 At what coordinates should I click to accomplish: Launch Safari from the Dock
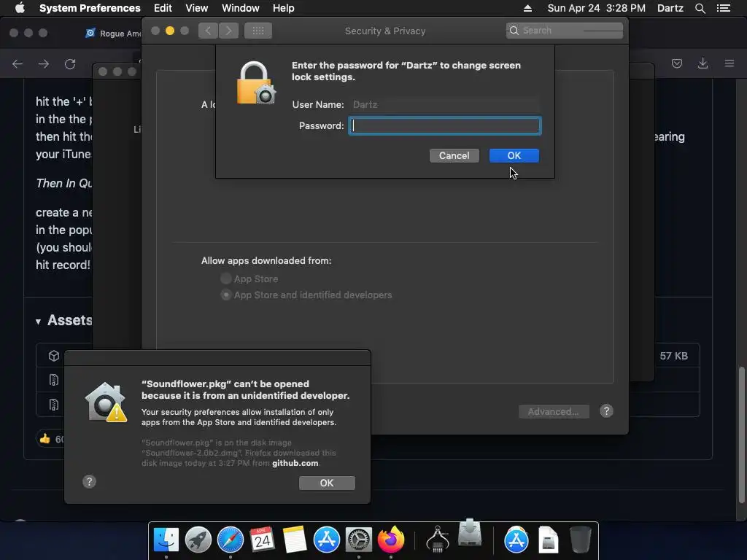click(230, 540)
